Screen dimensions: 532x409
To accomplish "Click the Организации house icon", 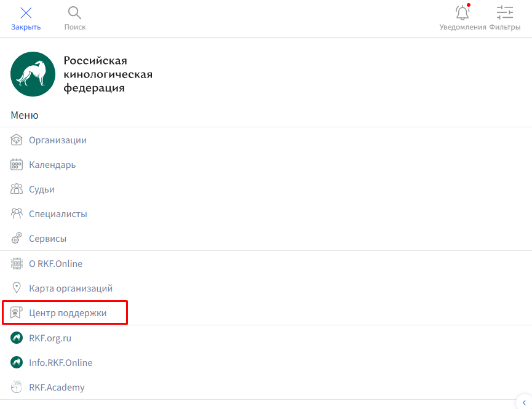I will point(17,140).
